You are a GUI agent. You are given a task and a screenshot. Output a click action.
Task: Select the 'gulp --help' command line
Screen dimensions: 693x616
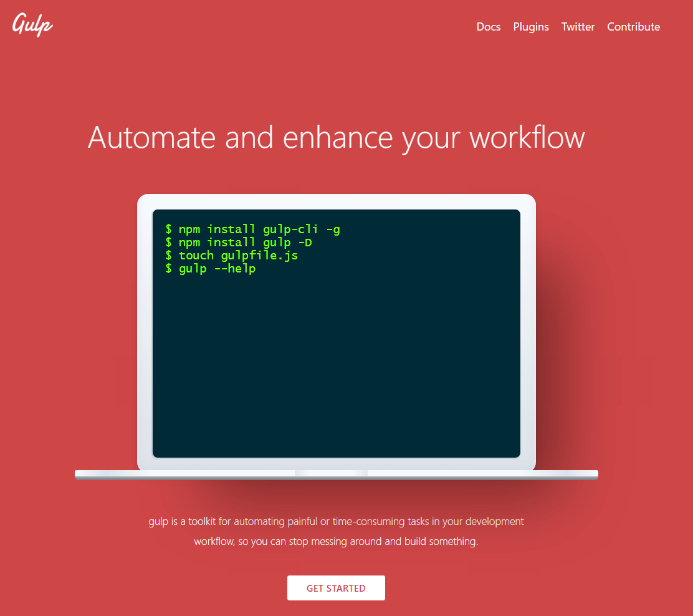[x=211, y=269]
